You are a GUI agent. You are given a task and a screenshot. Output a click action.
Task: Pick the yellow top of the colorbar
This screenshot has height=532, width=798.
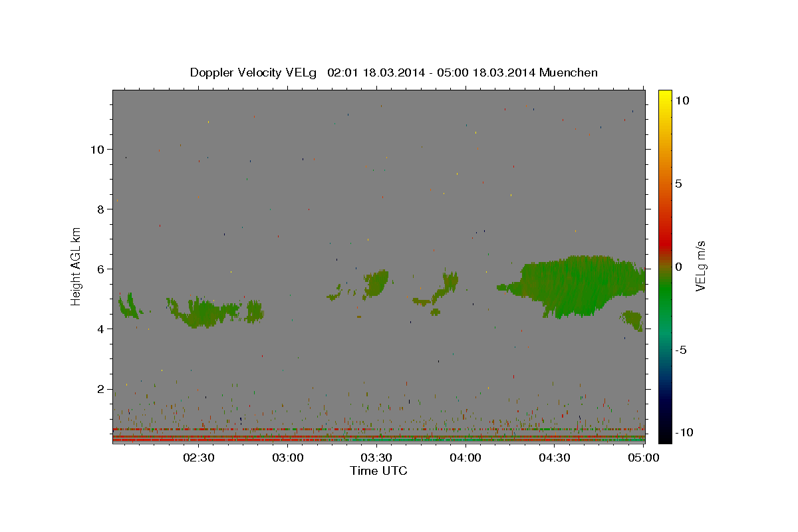[665, 96]
